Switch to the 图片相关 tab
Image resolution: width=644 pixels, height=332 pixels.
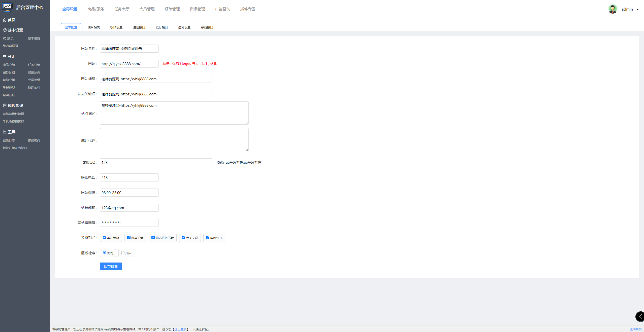94,27
